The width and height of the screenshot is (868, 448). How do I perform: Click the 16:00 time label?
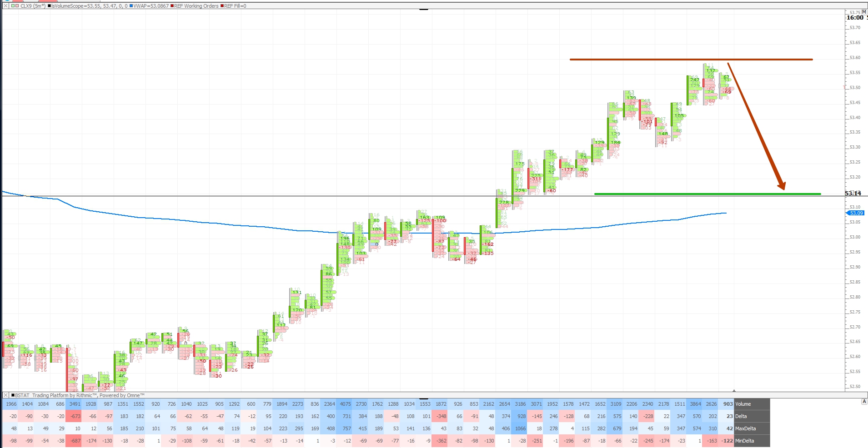(x=854, y=18)
